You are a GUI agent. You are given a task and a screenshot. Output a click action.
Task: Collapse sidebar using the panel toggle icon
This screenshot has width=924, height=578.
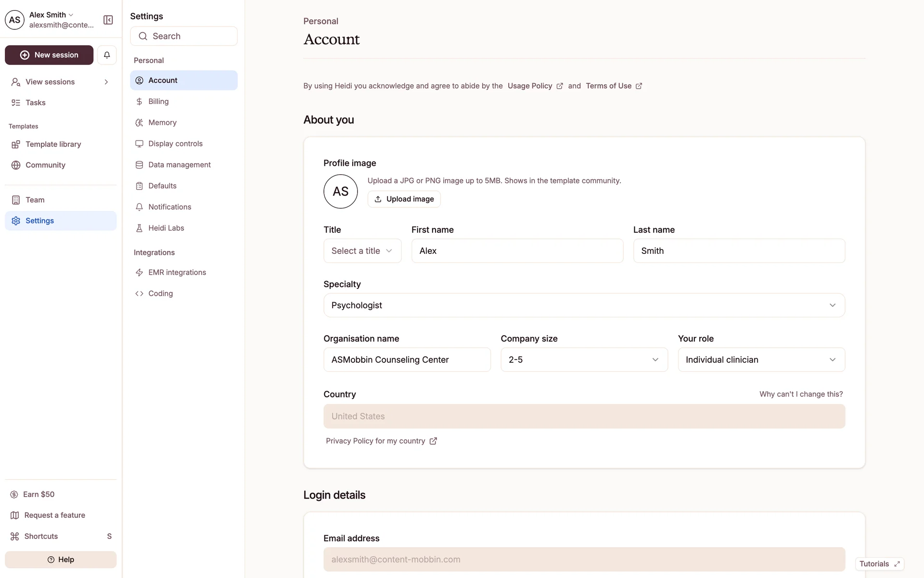click(108, 20)
